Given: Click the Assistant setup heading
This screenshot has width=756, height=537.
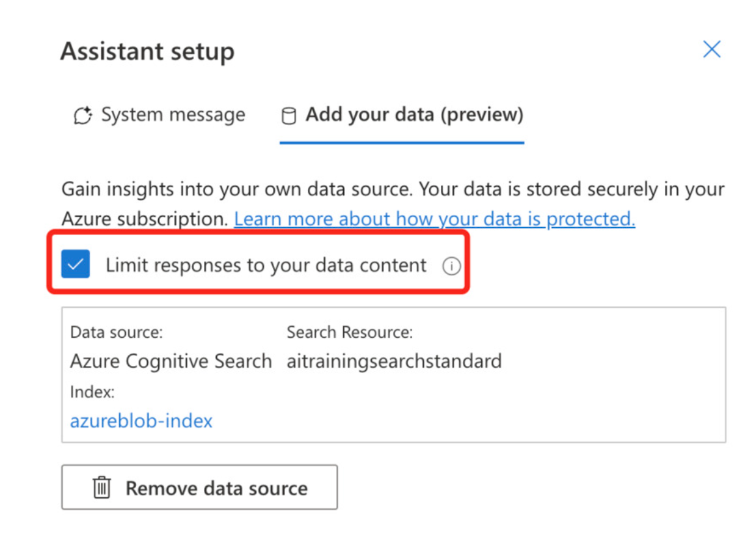Looking at the screenshot, I should coord(147,51).
